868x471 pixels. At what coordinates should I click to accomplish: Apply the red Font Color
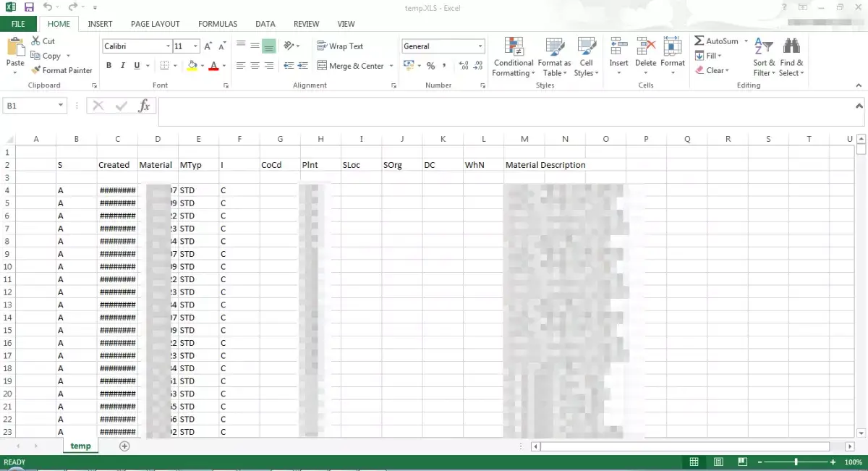[x=213, y=66]
